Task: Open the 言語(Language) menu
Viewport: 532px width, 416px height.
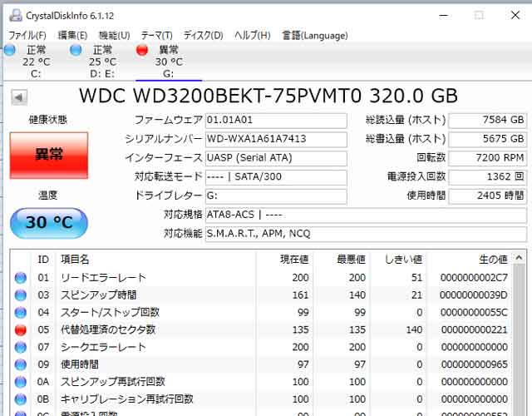Action: click(315, 35)
